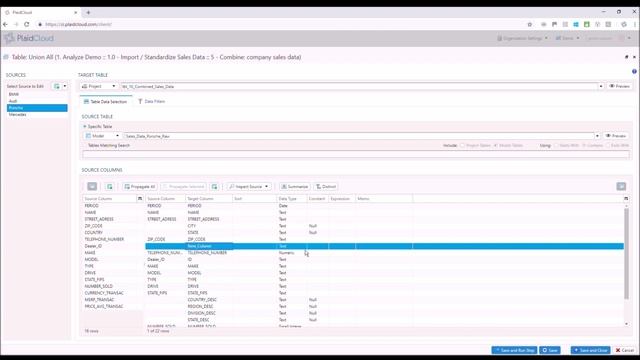Toggle the Project Tables checkbox
This screenshot has height=360, width=640.
coord(462,145)
